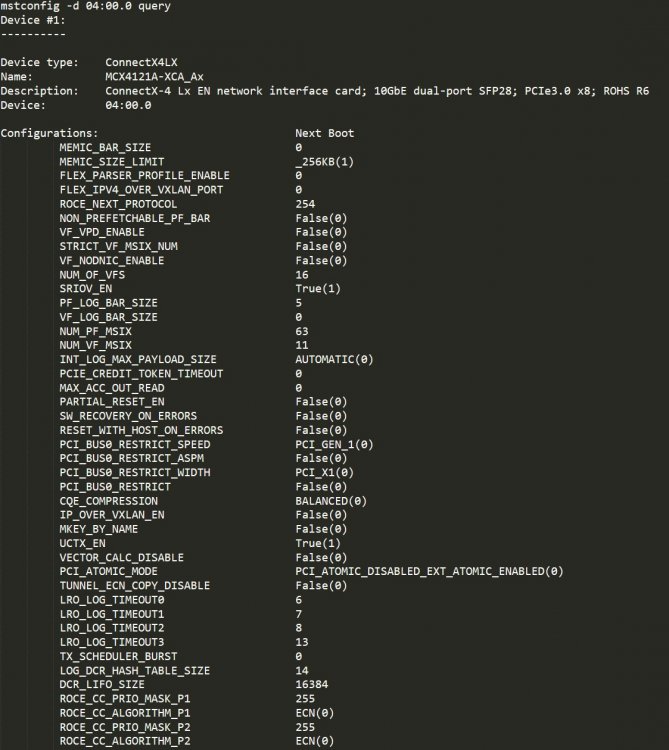Click the LRO_LOG_TIMEOUT3 parameter name
This screenshot has width=669, height=750.
[x=112, y=642]
